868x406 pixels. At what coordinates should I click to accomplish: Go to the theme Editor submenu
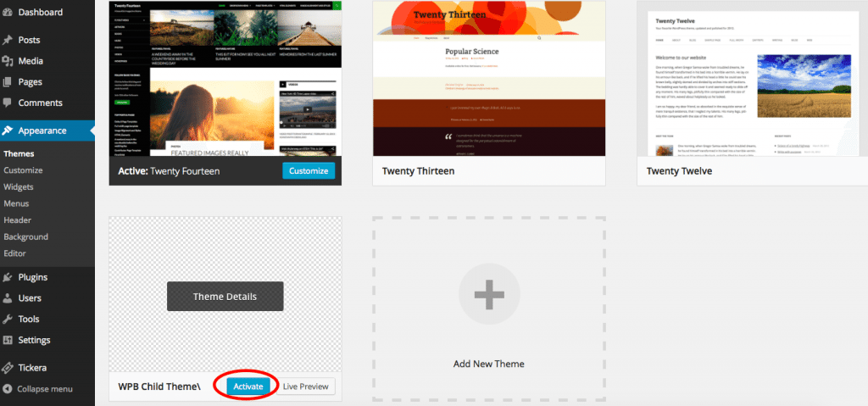[15, 253]
